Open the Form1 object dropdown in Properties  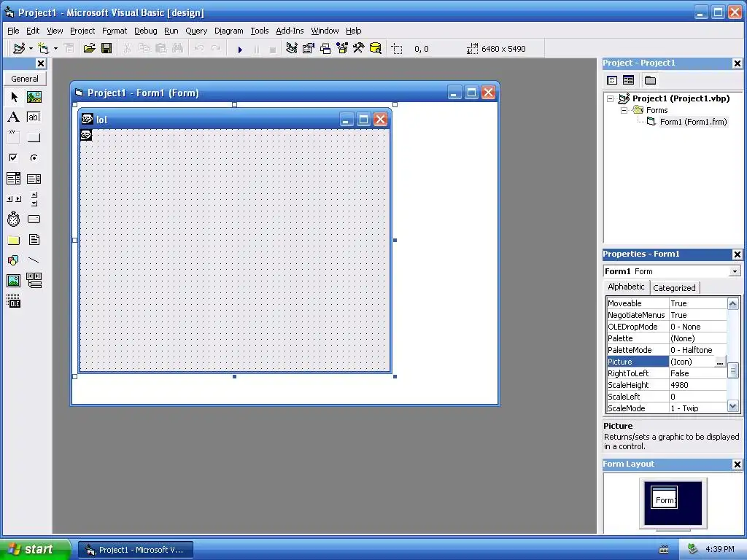(x=735, y=271)
